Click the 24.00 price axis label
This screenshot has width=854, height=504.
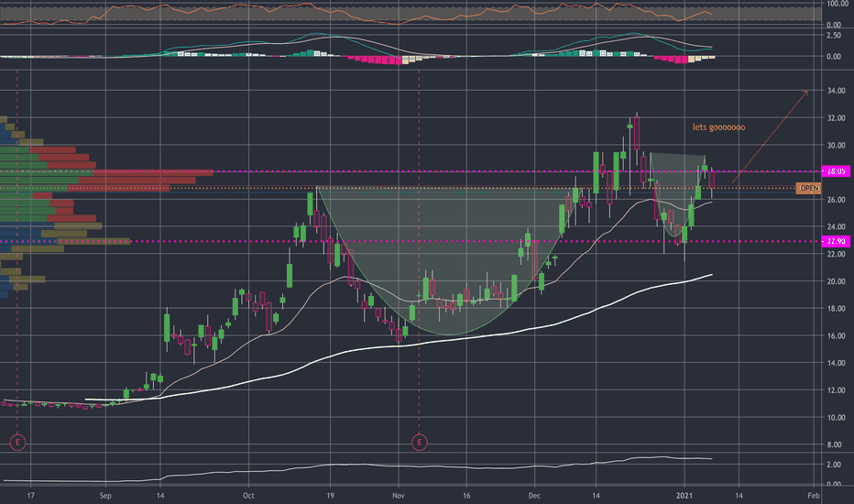[x=836, y=226]
